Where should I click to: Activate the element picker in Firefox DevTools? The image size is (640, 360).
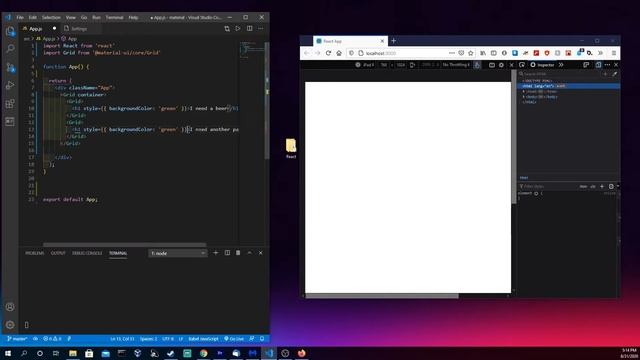point(522,65)
